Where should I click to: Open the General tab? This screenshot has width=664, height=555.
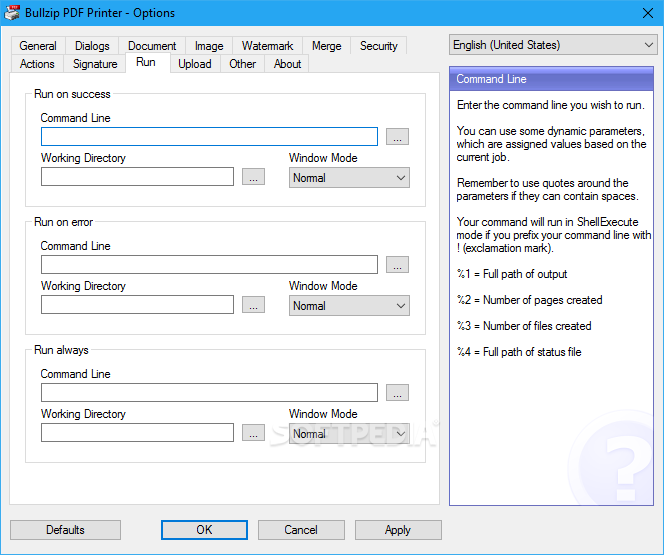(38, 46)
